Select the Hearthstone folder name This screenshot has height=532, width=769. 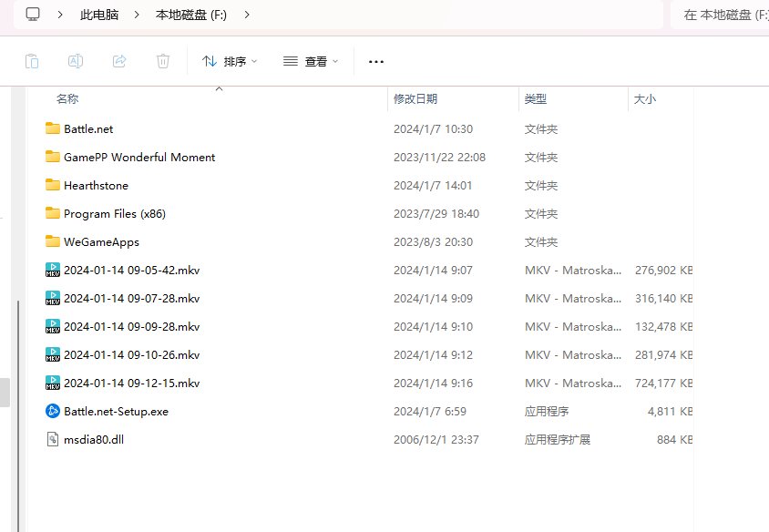coord(97,185)
